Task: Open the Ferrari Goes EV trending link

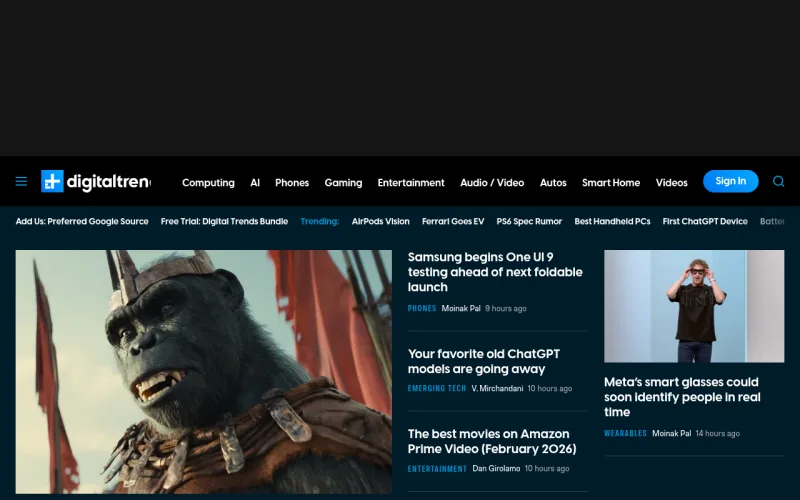Action: tap(453, 221)
